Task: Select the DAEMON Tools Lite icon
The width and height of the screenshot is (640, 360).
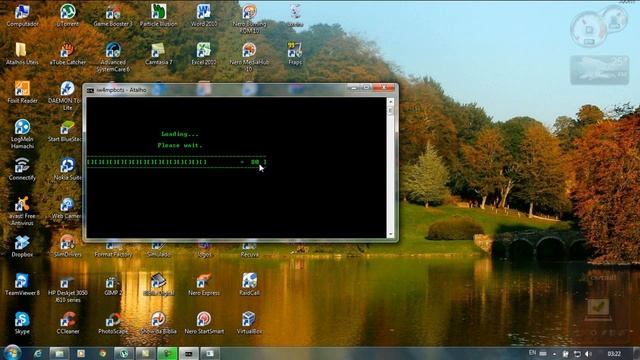Action: coord(67,96)
